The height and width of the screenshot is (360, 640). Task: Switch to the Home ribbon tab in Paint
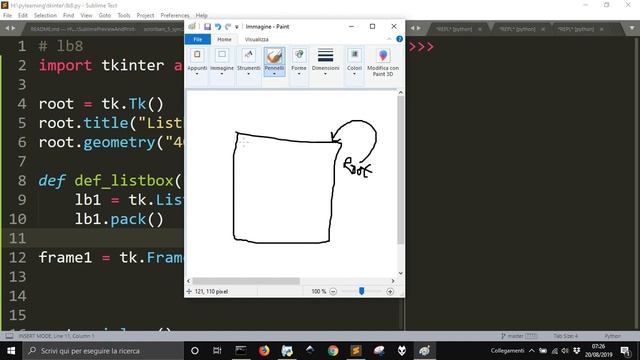tap(224, 39)
